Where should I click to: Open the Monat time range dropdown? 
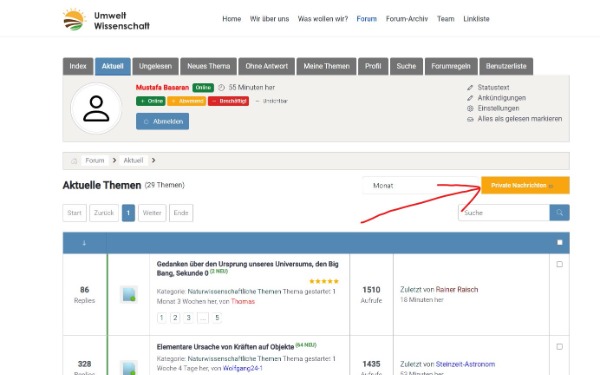[420, 186]
